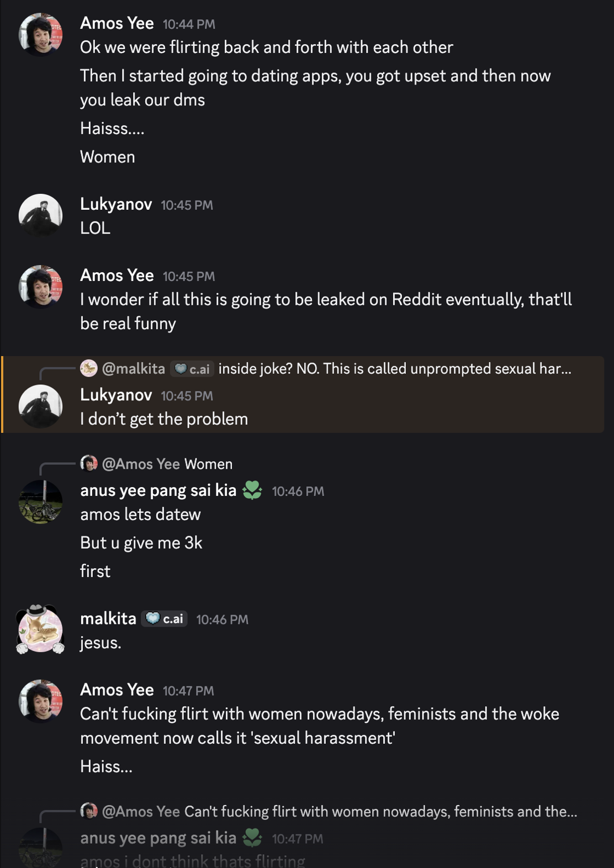Image resolution: width=614 pixels, height=868 pixels.
Task: Click Lukyanov's avatar beside "I don't get the problem"
Action: [x=40, y=406]
